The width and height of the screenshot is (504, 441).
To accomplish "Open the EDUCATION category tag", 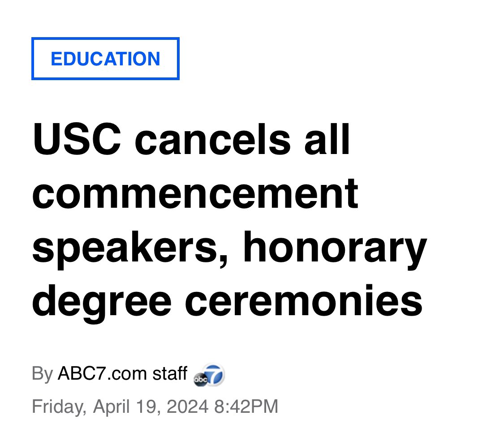I will [x=105, y=59].
